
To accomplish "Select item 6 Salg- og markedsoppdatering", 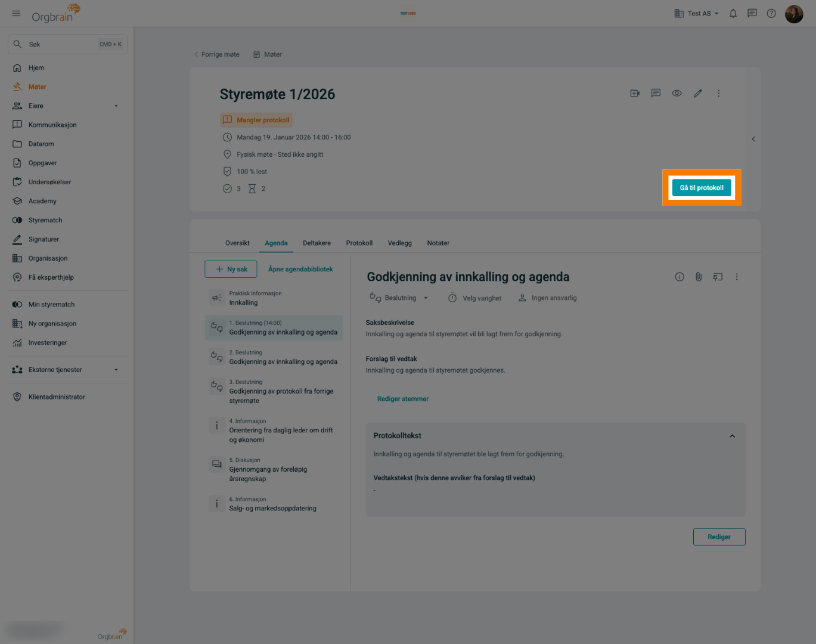I will coord(274,504).
